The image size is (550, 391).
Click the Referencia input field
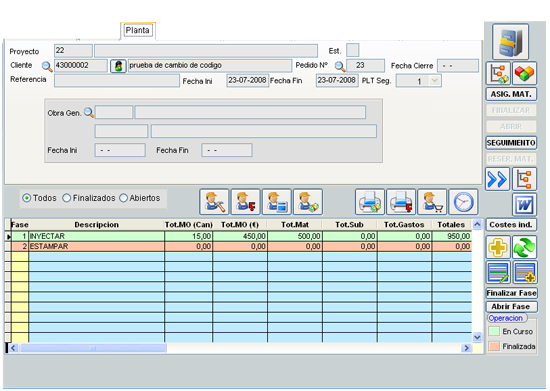pyautogui.click(x=117, y=81)
